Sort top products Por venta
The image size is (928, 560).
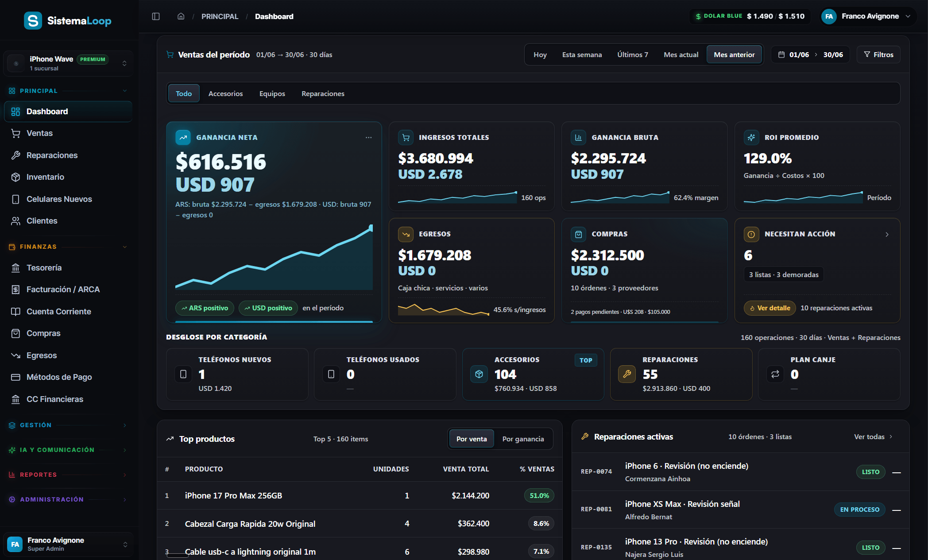coord(472,439)
